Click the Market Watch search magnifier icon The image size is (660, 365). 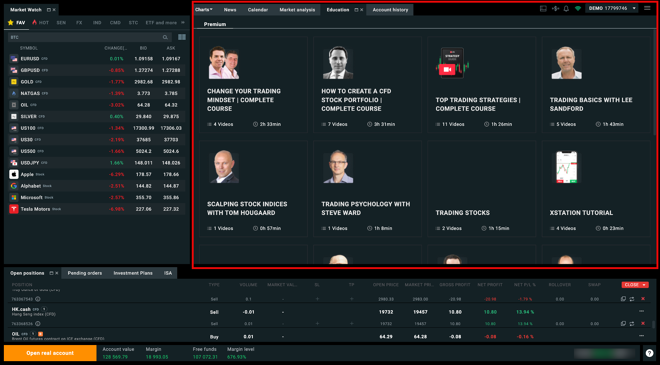(165, 37)
